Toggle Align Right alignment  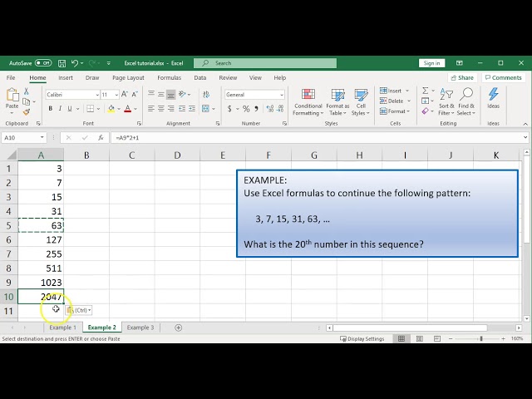(x=171, y=109)
